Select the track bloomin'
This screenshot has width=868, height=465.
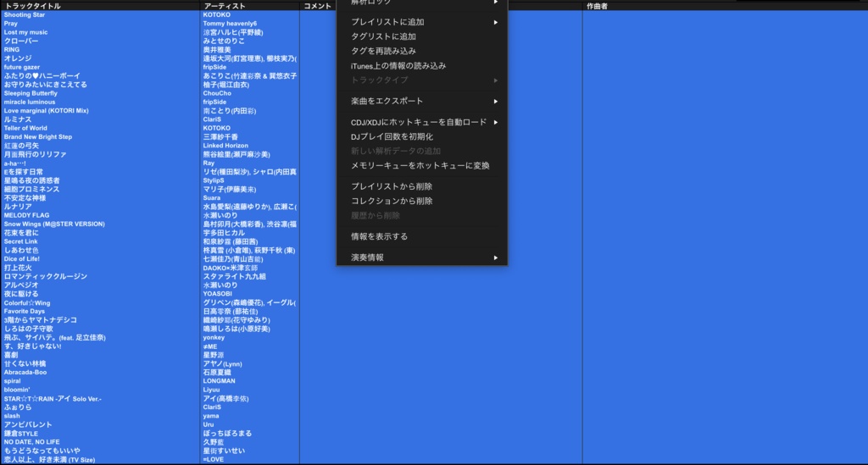tap(17, 390)
